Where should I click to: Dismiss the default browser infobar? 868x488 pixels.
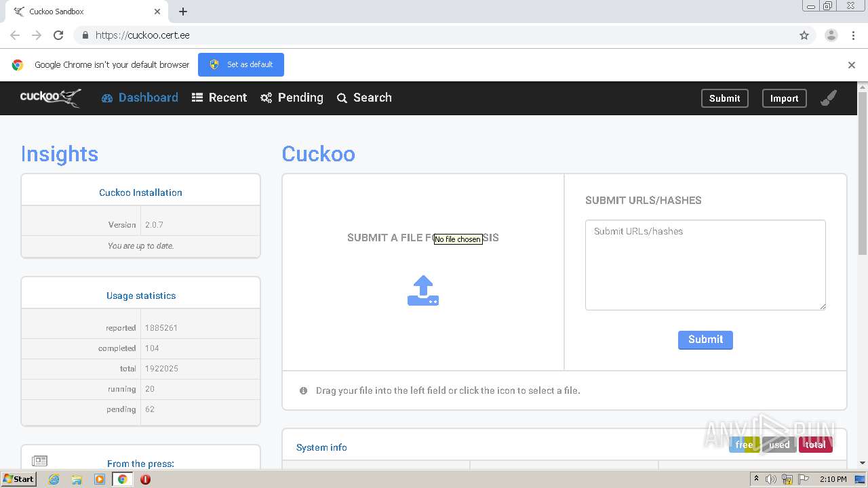click(852, 65)
